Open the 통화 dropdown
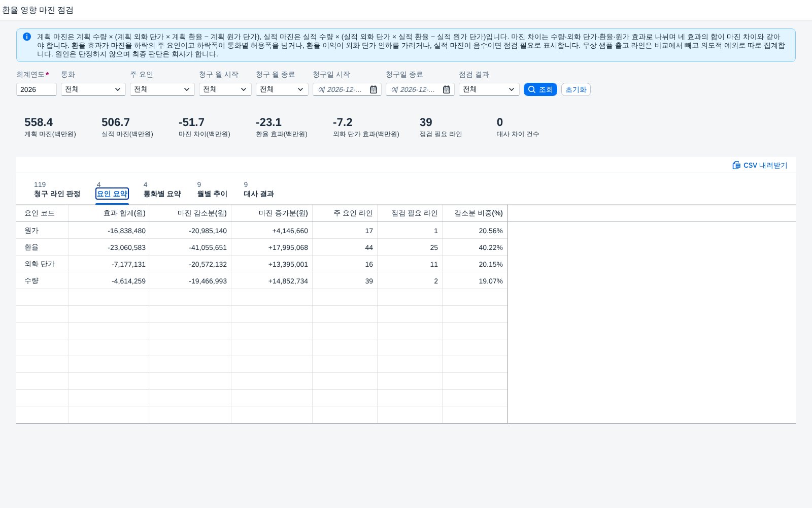 pos(93,89)
